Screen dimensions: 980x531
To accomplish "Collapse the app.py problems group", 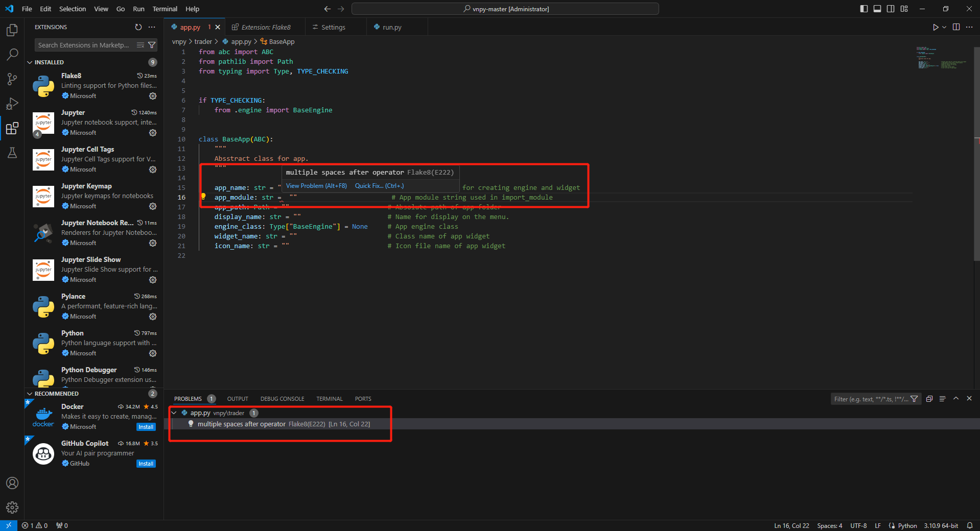I will coord(174,413).
